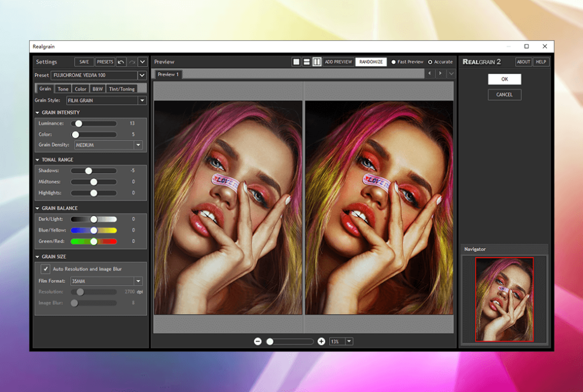Screen dimensions: 583x392
Task: Click the grain Color slider handle
Action: pos(76,134)
